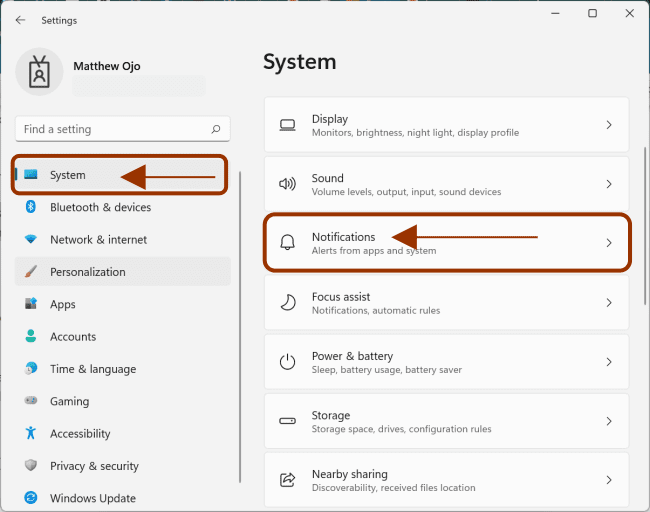Click the Apps icon in sidebar
This screenshot has height=512, width=650.
click(x=31, y=303)
